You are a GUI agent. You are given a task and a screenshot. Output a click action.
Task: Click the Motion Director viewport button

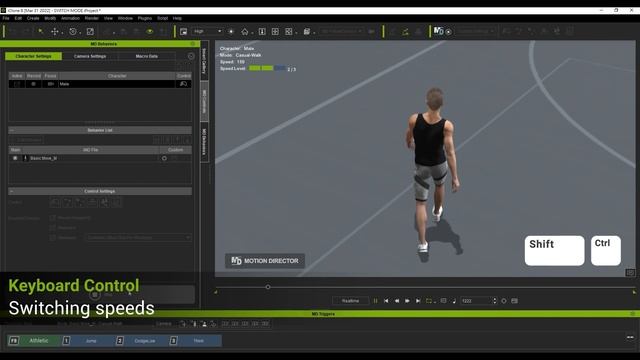[265, 261]
